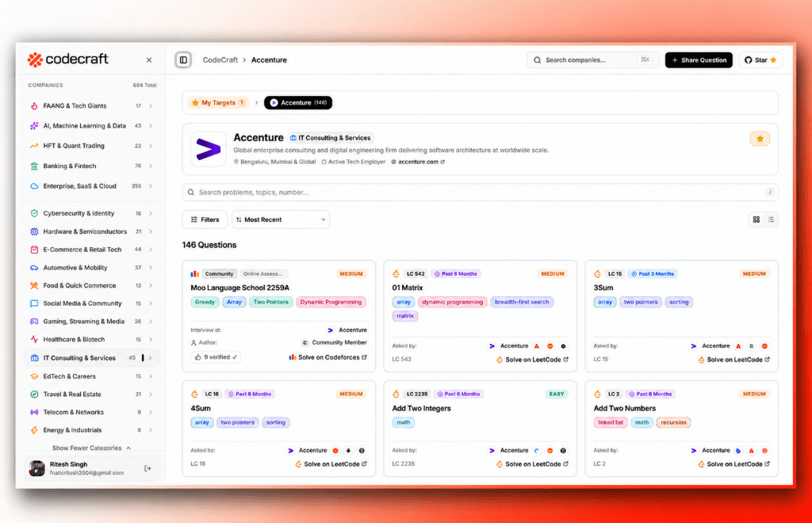Click the logout icon beside Ritesh Singh

147,468
